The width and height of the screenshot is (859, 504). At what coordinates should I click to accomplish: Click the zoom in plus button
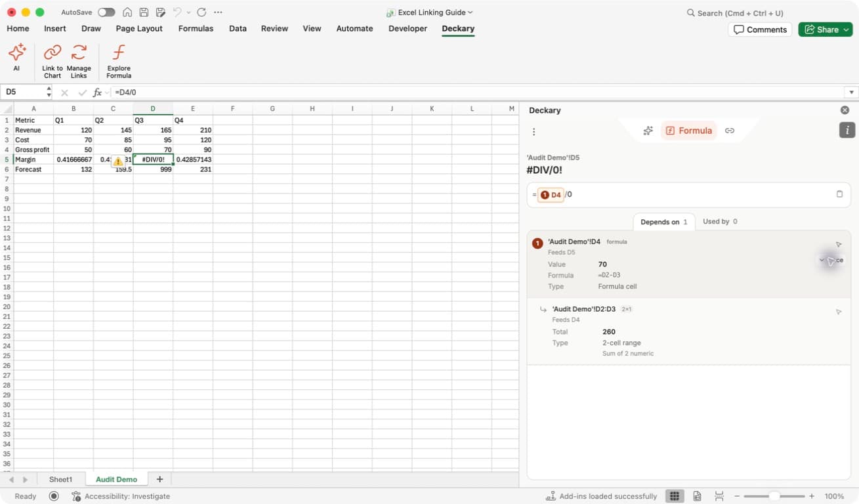(x=812, y=496)
